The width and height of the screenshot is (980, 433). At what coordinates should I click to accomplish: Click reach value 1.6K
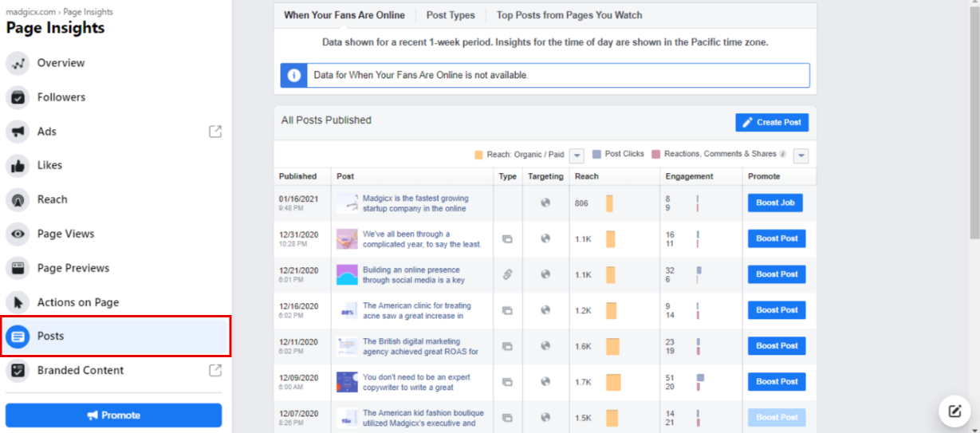click(x=583, y=346)
